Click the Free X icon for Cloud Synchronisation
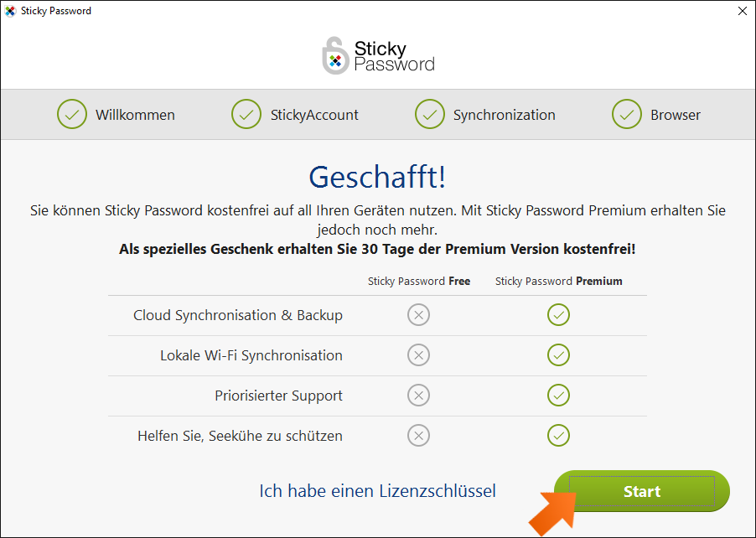 click(418, 315)
